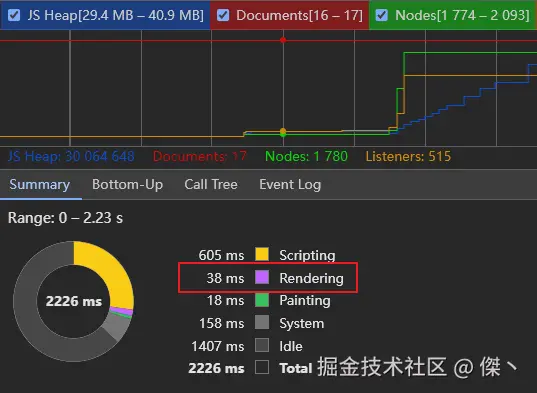Uncheck the JS Heap checkbox
The width and height of the screenshot is (537, 393).
click(14, 15)
